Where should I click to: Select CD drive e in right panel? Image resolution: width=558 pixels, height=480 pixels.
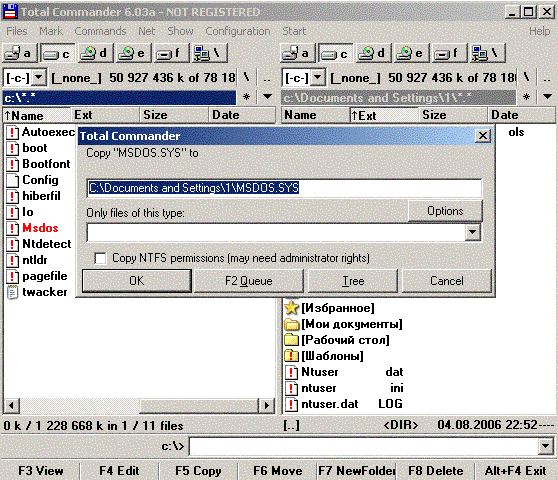(x=411, y=53)
